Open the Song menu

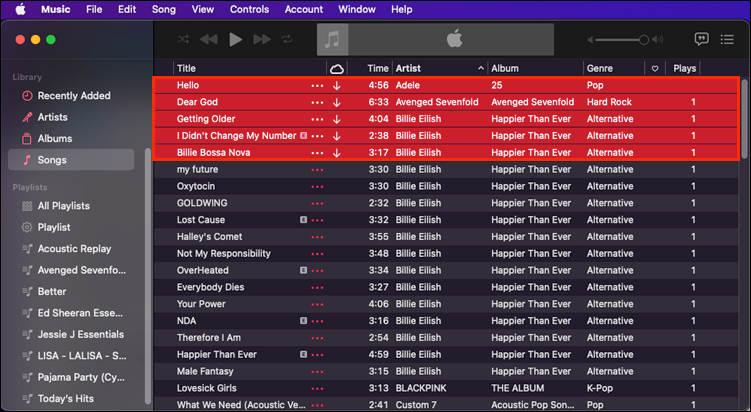(164, 9)
